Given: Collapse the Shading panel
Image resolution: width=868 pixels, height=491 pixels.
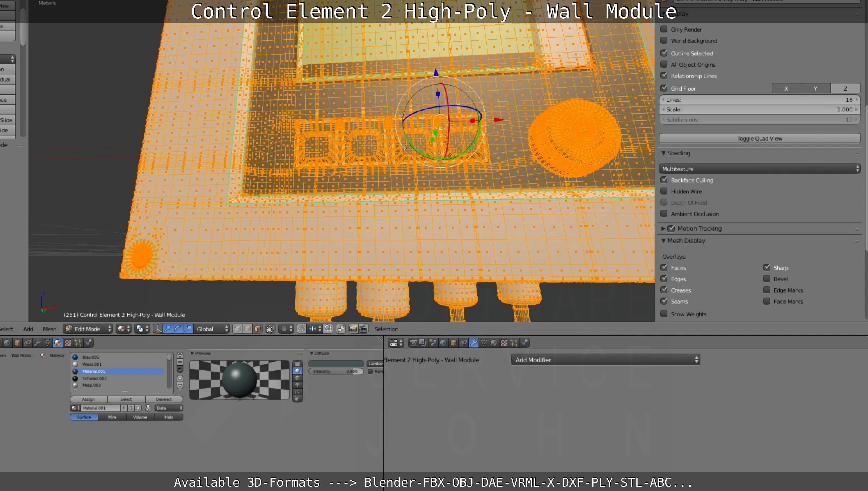Looking at the screenshot, I should point(663,153).
